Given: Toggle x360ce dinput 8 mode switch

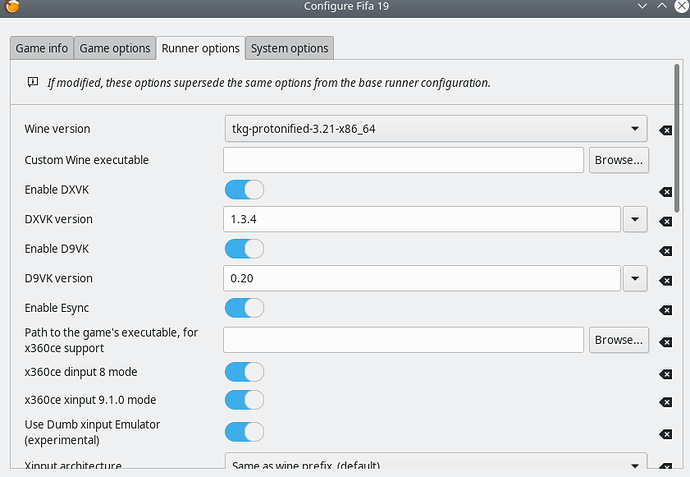Looking at the screenshot, I should tap(244, 372).
